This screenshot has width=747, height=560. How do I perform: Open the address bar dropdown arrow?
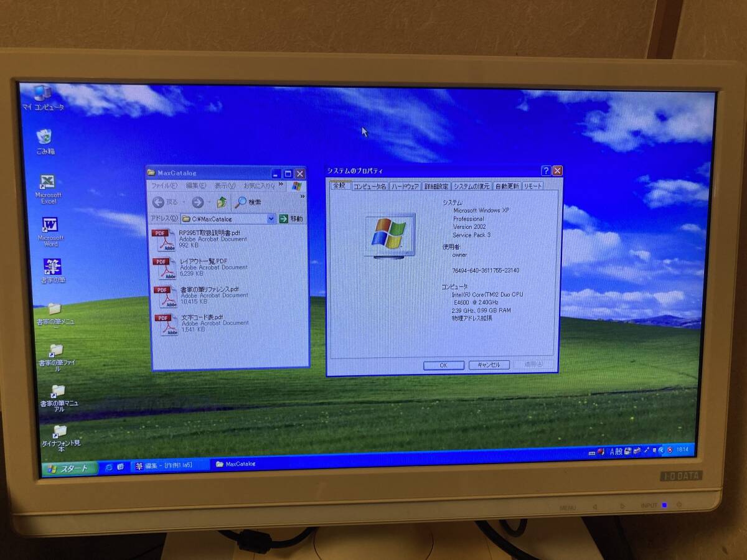271,218
